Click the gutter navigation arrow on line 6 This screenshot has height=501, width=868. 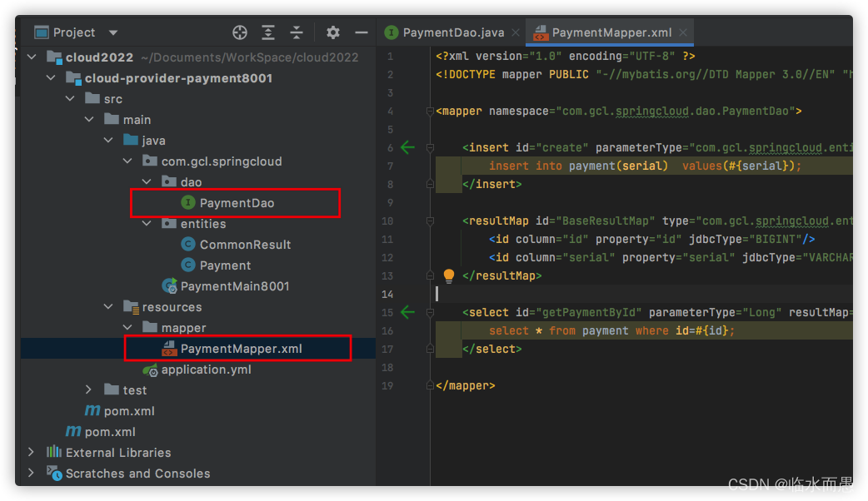[407, 147]
